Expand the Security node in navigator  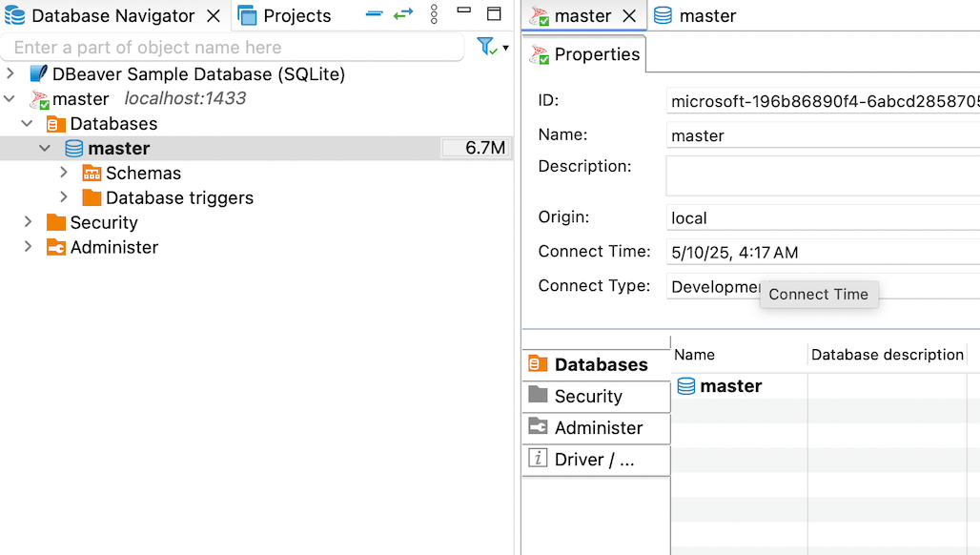28,223
